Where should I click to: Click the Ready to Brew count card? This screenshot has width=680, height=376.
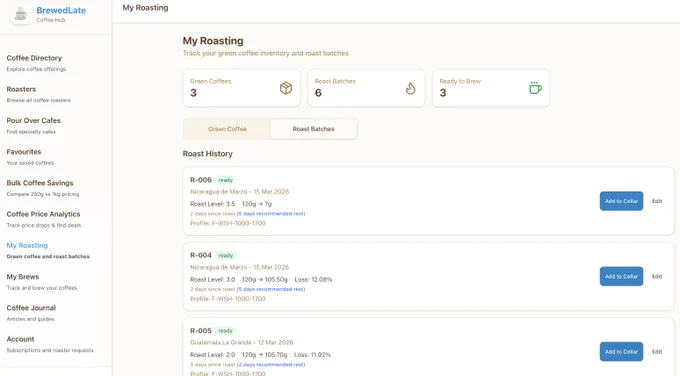tap(491, 88)
